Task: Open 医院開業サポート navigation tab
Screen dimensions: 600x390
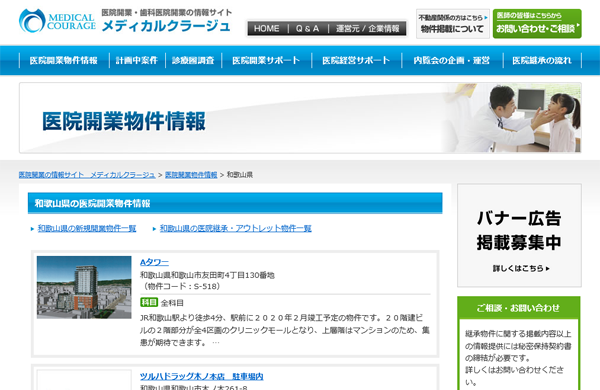Action: coord(266,60)
